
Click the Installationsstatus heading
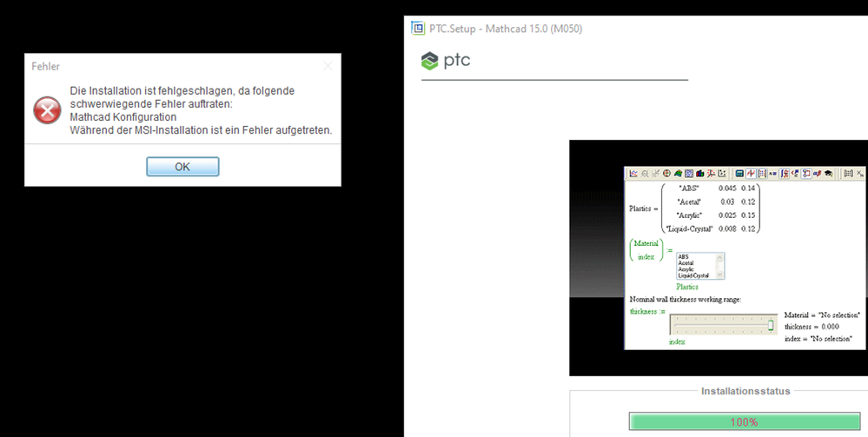click(x=745, y=391)
